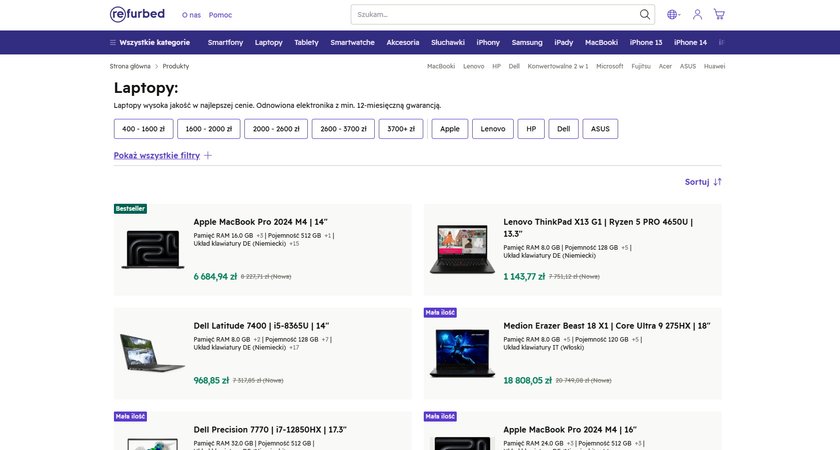Open Dell subcategory link
Screen dimensions: 840x450
[x=514, y=66]
